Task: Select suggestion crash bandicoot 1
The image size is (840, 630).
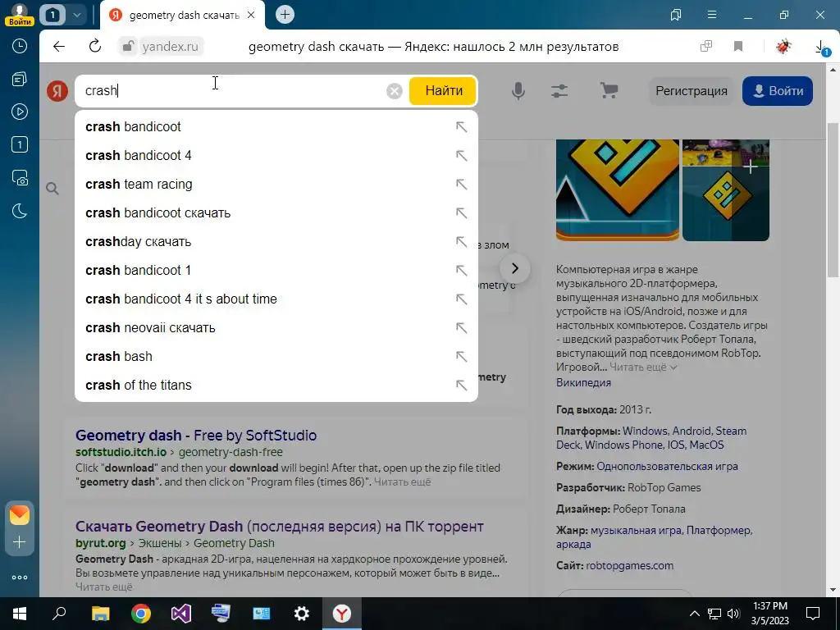Action: pos(276,271)
